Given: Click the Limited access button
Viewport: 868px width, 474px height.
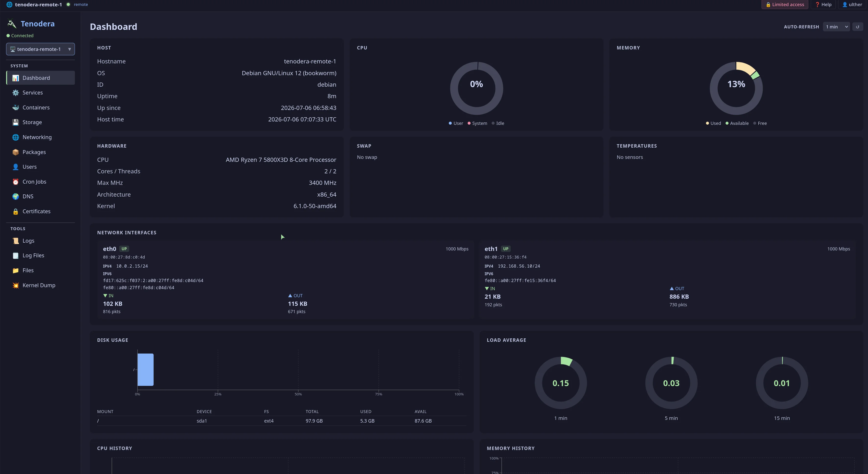Looking at the screenshot, I should coord(785,5).
